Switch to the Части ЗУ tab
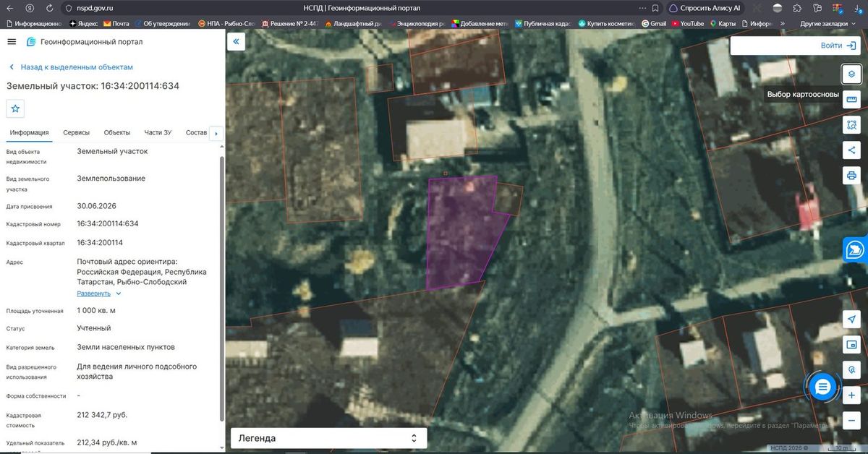 [x=158, y=132]
